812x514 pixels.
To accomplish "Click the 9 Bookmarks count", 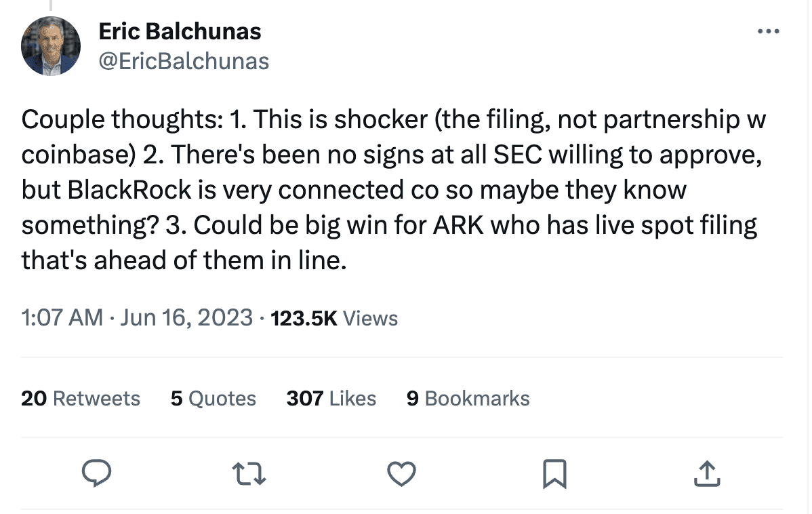I will [x=468, y=398].
